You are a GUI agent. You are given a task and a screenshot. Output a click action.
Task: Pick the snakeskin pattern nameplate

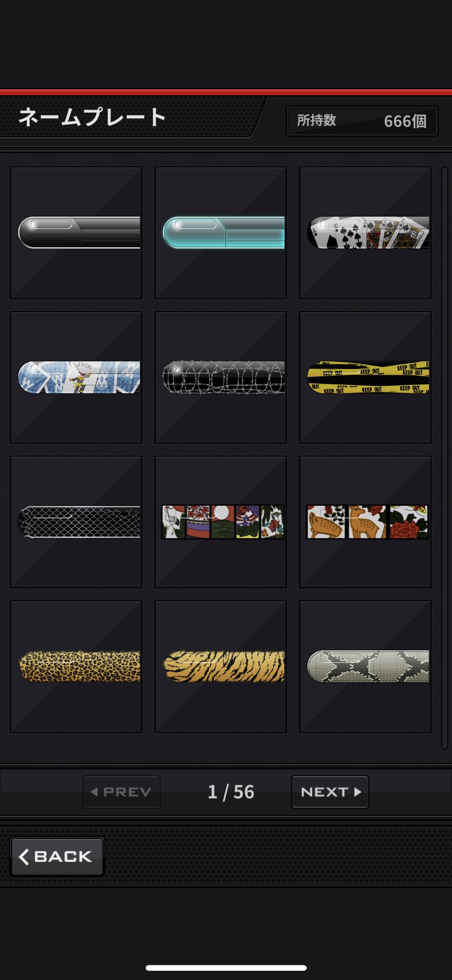click(365, 667)
